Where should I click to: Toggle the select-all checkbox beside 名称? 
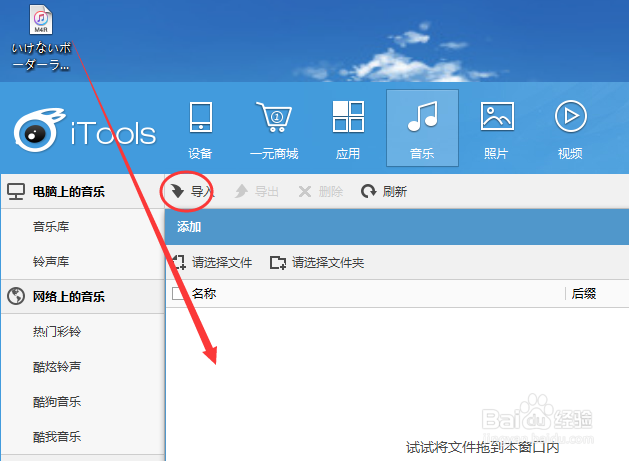[x=178, y=294]
